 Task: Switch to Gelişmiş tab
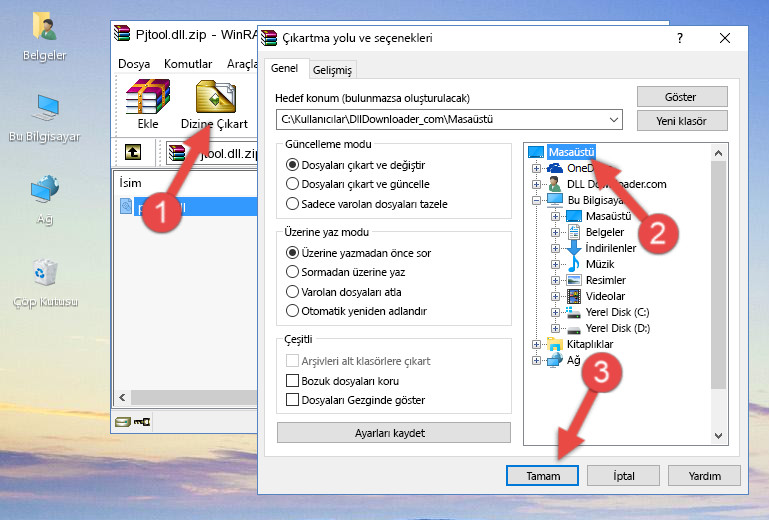tap(333, 70)
